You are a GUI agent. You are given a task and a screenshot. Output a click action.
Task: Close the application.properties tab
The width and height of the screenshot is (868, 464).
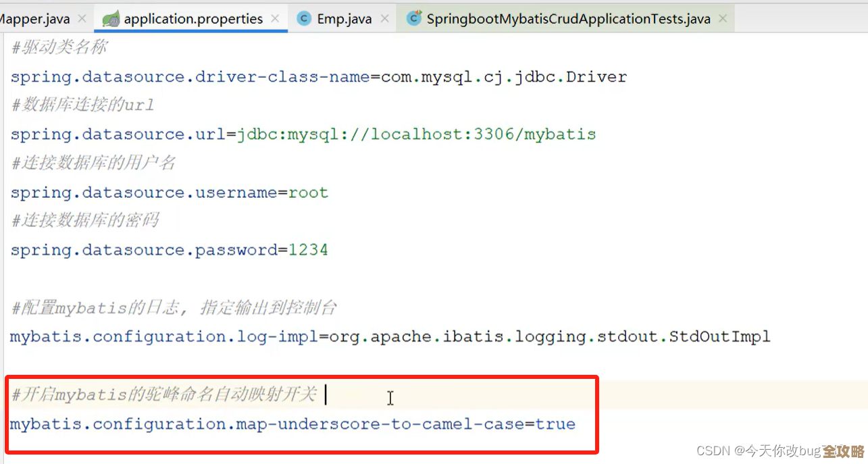pyautogui.click(x=275, y=19)
